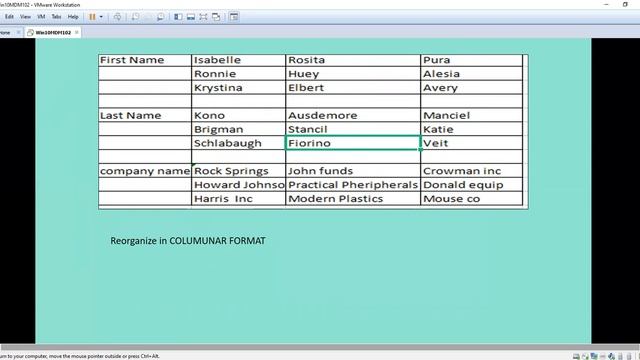640x360 pixels.
Task: Click the Reorganize in COLUMUNAR FORMAT text
Action: [188, 241]
